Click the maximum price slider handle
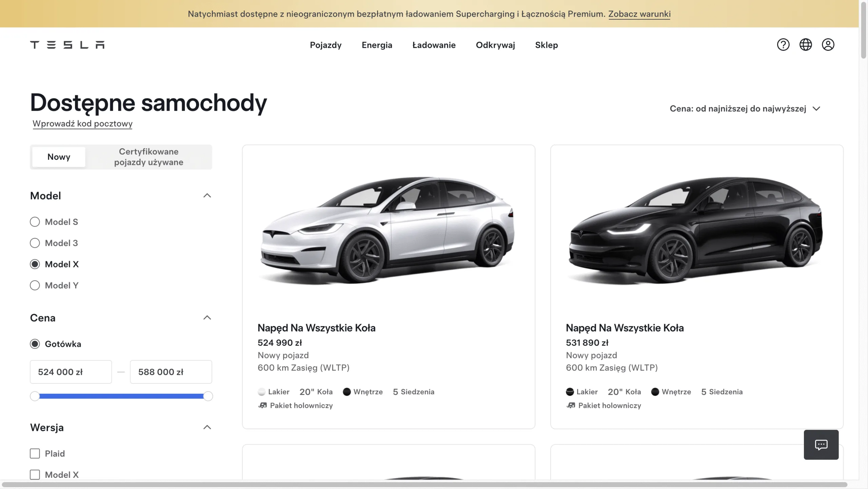The width and height of the screenshot is (868, 489). [208, 396]
